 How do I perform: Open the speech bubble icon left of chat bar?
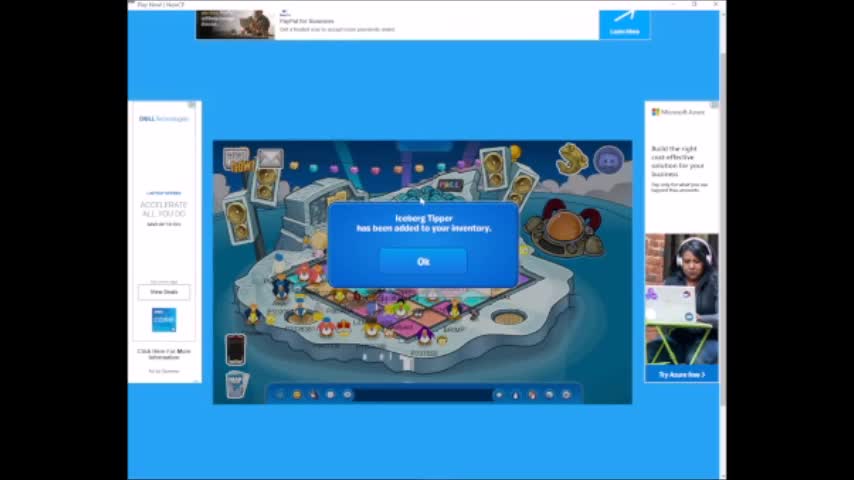[x=347, y=394]
